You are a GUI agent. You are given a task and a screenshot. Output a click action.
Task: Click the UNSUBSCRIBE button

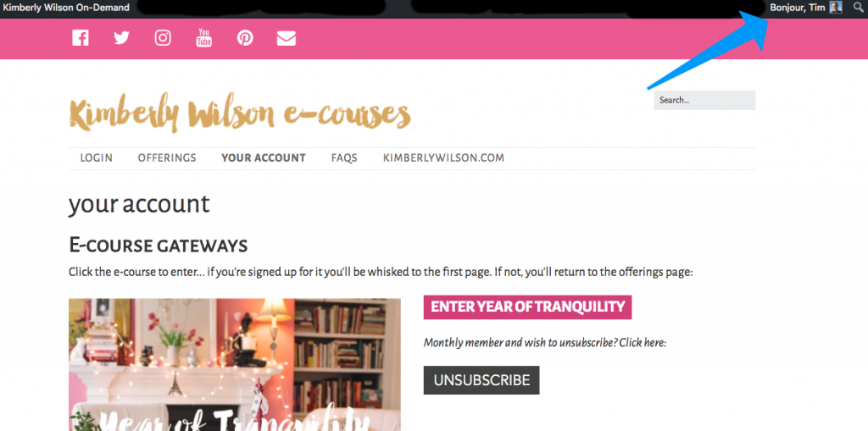click(x=481, y=380)
